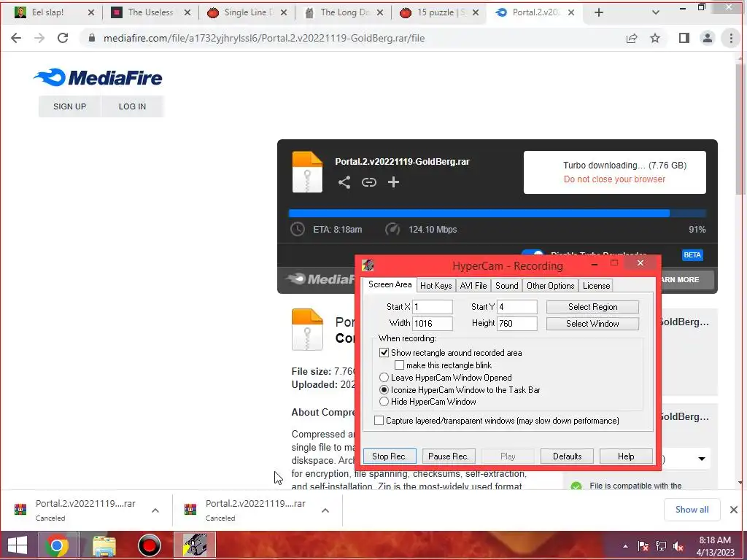Click the red record app taskbar icon
Image resolution: width=747 pixels, height=560 pixels.
pyautogui.click(x=149, y=545)
